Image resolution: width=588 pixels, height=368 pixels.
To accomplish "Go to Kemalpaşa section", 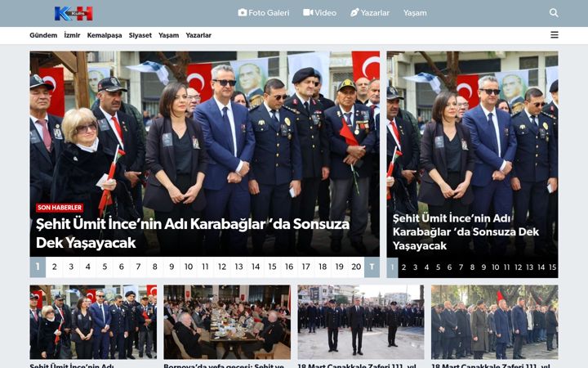I will click(105, 35).
